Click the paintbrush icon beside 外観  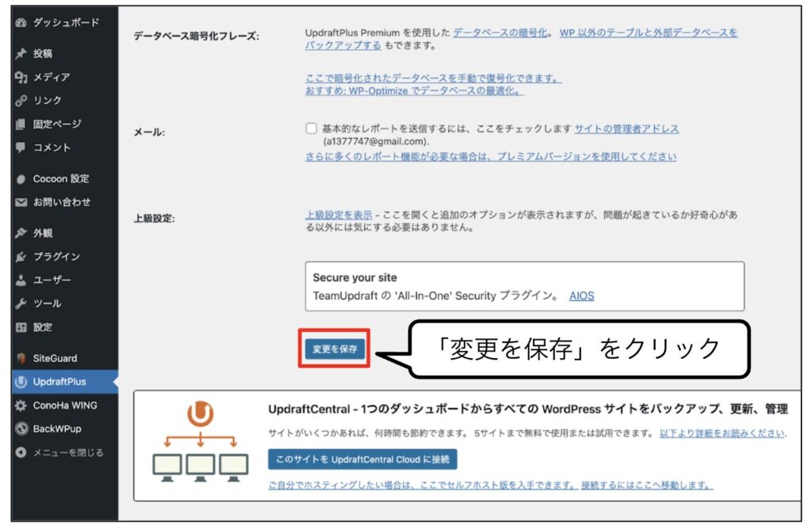click(x=21, y=233)
